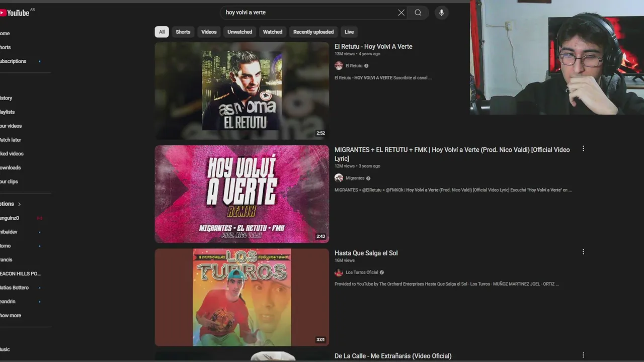Open the Los Turros video thumbnail

click(x=242, y=297)
